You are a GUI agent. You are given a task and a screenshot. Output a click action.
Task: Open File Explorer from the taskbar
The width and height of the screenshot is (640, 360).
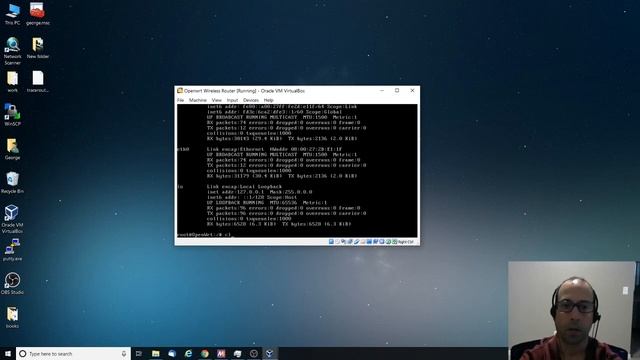(156, 353)
